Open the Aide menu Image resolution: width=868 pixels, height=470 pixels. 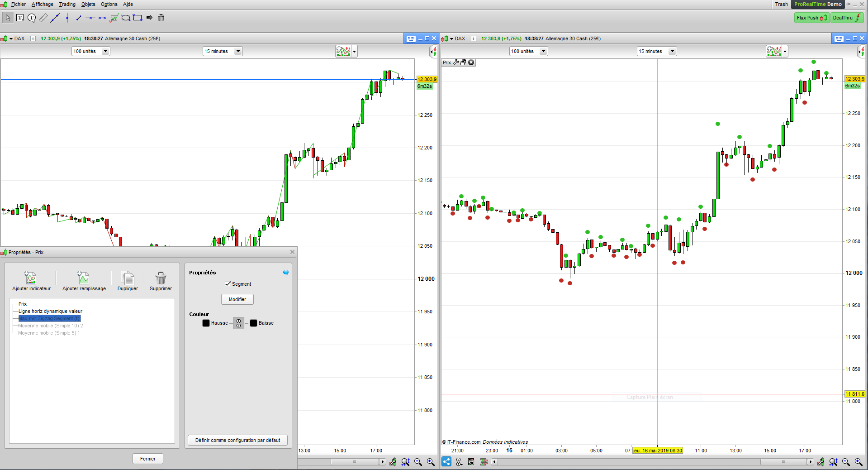point(128,4)
